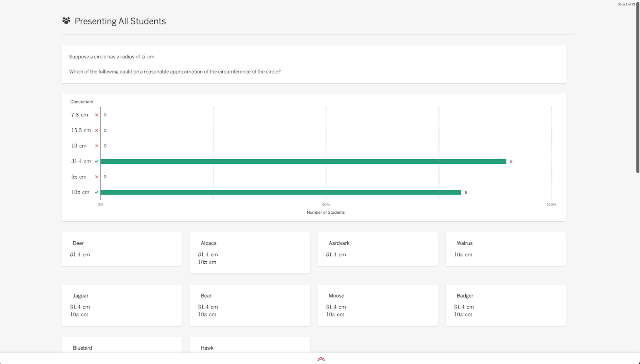
Task: Toggle the incorrect mark on 5π cm row
Action: click(x=96, y=177)
